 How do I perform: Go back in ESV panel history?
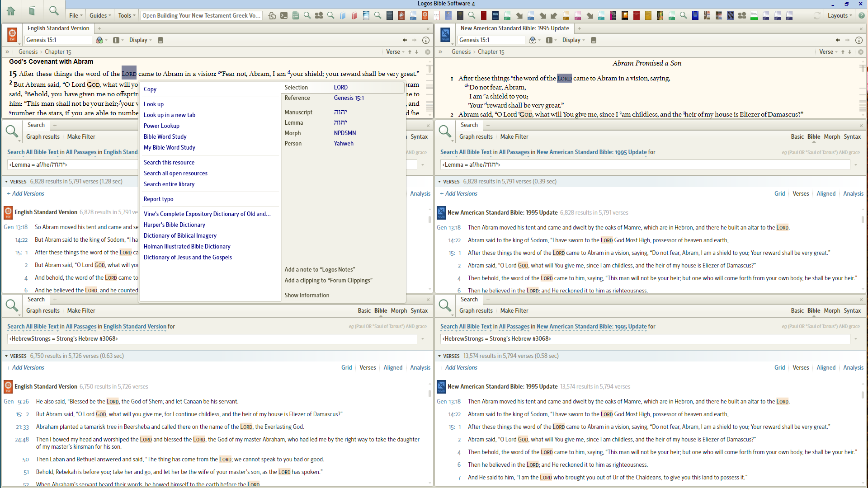(405, 40)
